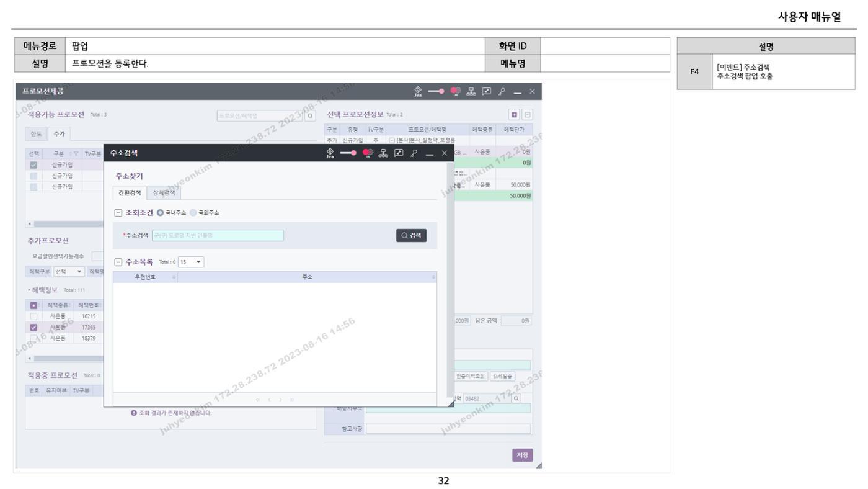Open the 15 rows-per-page dropdown

(x=192, y=262)
